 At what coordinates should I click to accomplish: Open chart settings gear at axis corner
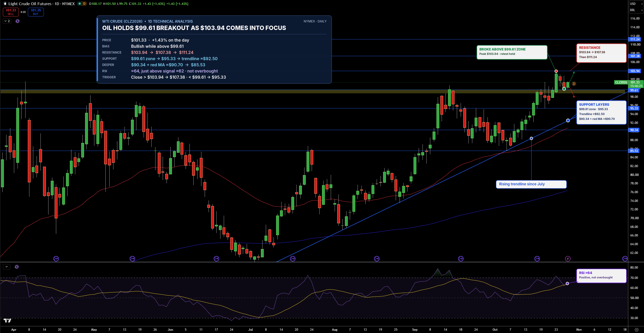tap(637, 330)
